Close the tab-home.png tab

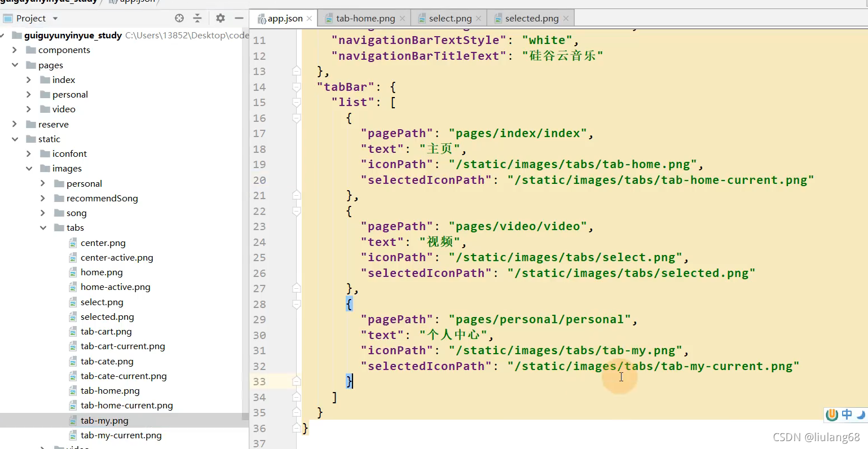pyautogui.click(x=402, y=19)
